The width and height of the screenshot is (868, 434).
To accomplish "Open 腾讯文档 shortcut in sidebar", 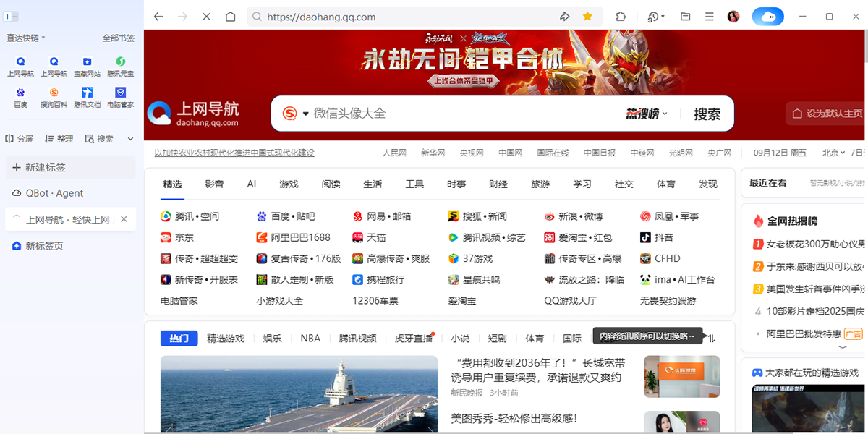I will 87,98.
